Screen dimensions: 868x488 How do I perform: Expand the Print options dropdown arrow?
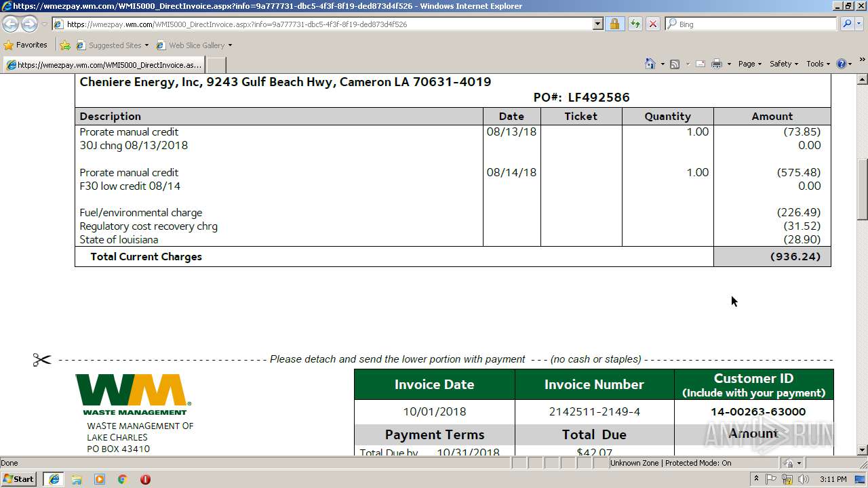point(729,64)
